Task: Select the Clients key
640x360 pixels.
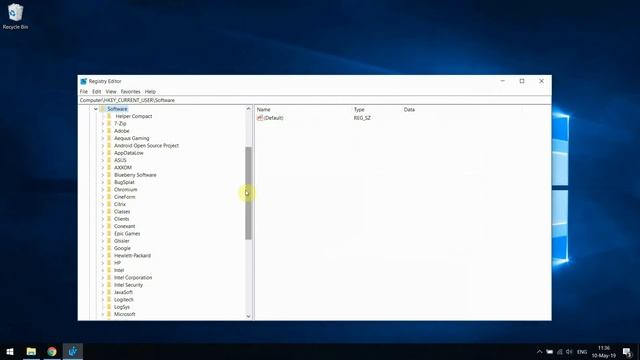Action: (x=121, y=219)
